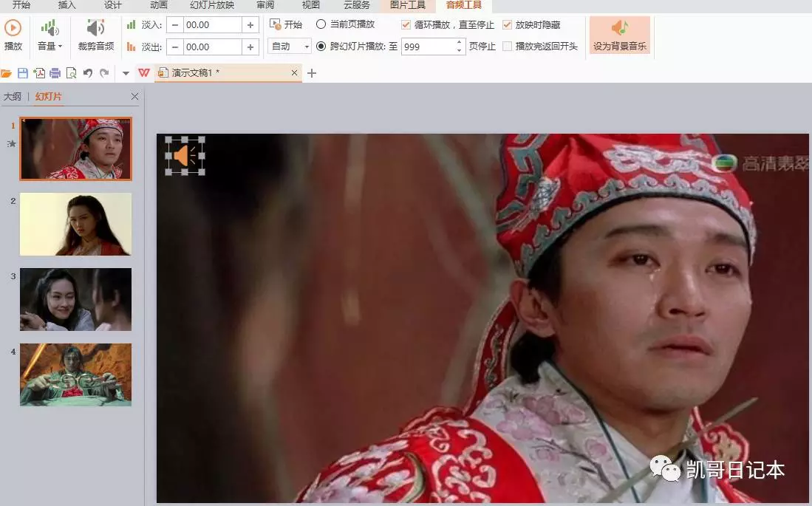The width and height of the screenshot is (812, 506).
Task: Increase fade-in (淡入) with plus button
Action: [250, 25]
